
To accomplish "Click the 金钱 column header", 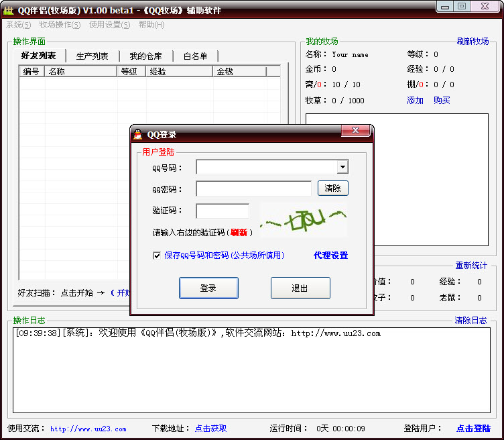I will [240, 71].
